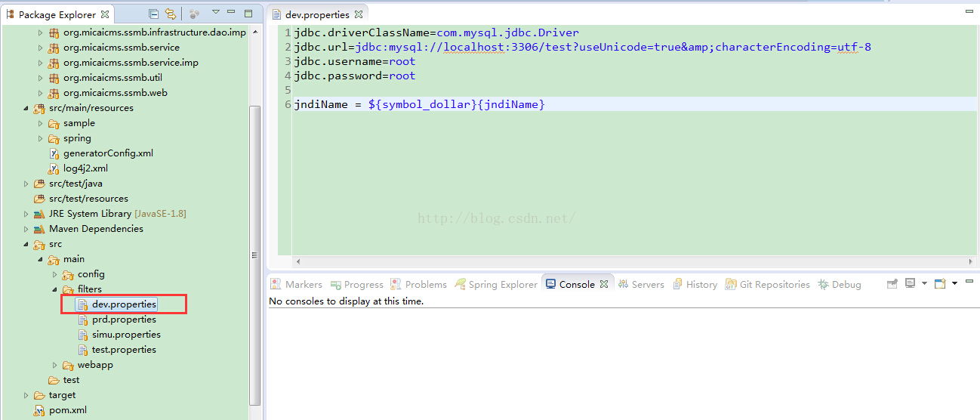Click the grayed focus task icon in Package Explorer

(194, 14)
